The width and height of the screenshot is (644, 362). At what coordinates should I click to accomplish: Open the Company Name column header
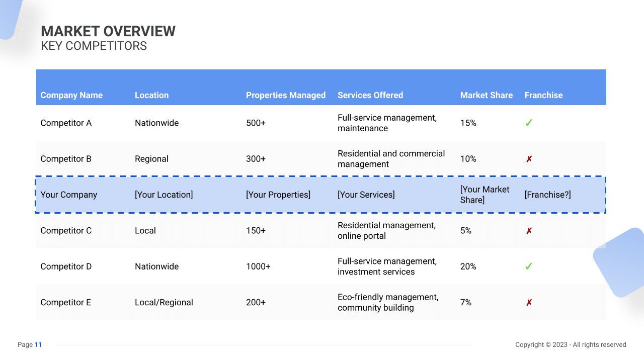72,95
